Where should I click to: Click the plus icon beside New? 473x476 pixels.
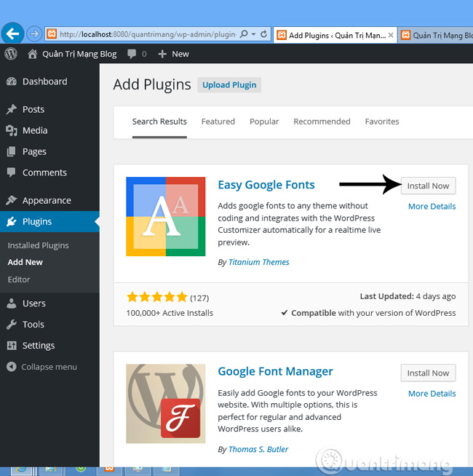(x=162, y=54)
